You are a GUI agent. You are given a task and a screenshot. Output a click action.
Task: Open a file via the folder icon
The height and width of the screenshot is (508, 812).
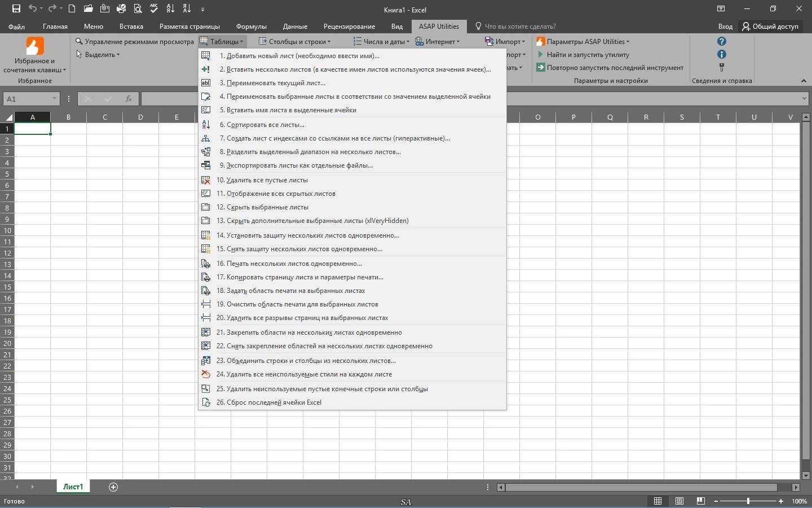point(88,9)
